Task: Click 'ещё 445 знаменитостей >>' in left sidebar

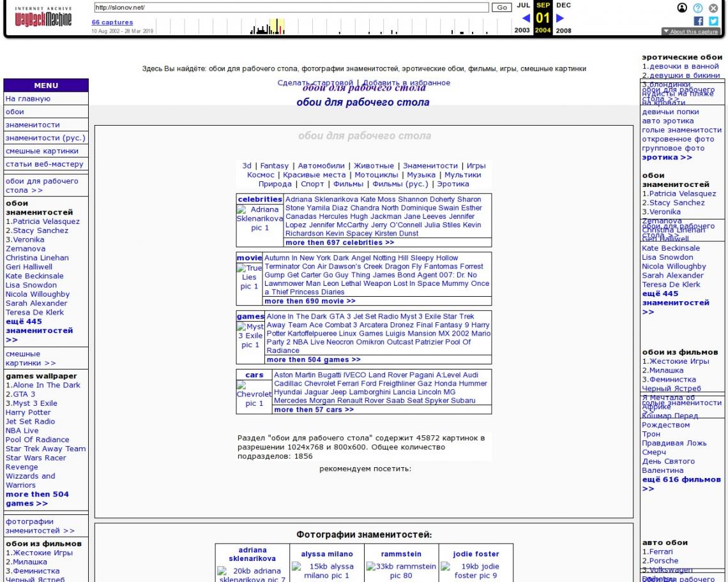Action: (x=40, y=331)
